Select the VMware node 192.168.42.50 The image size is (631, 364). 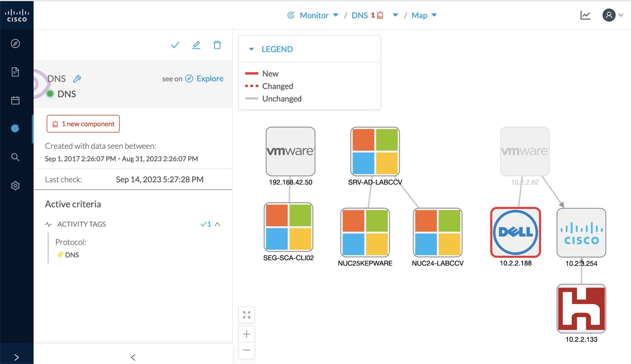tap(290, 151)
